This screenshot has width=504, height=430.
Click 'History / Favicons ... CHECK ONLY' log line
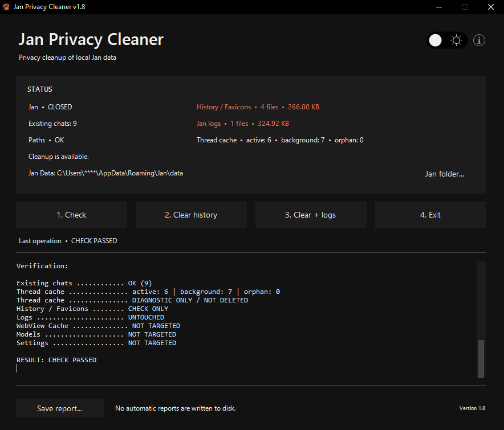[x=92, y=309]
